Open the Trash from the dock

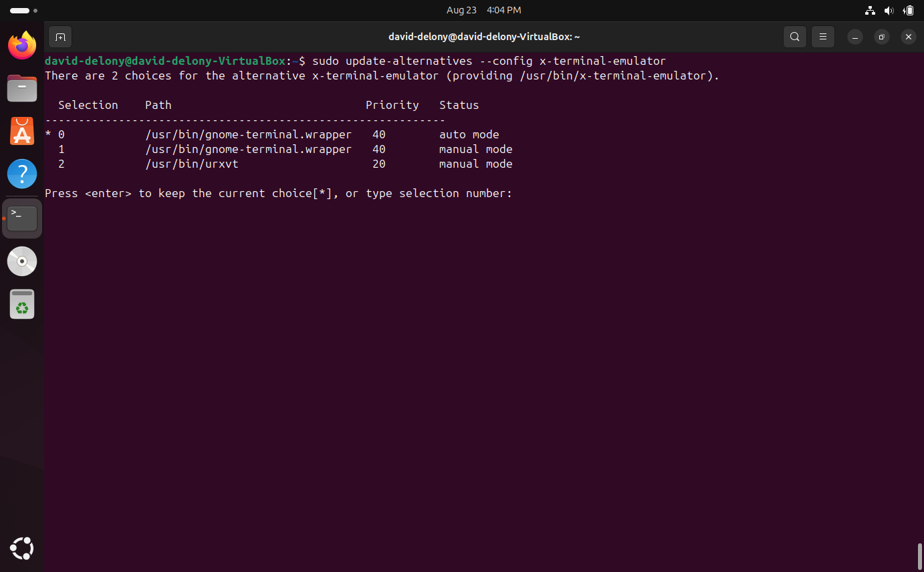click(x=22, y=304)
